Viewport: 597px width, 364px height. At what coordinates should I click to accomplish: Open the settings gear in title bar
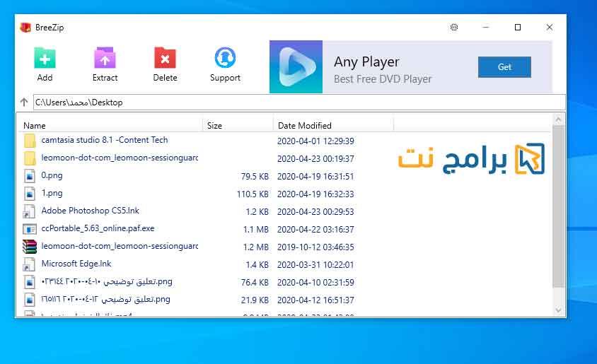pyautogui.click(x=454, y=27)
